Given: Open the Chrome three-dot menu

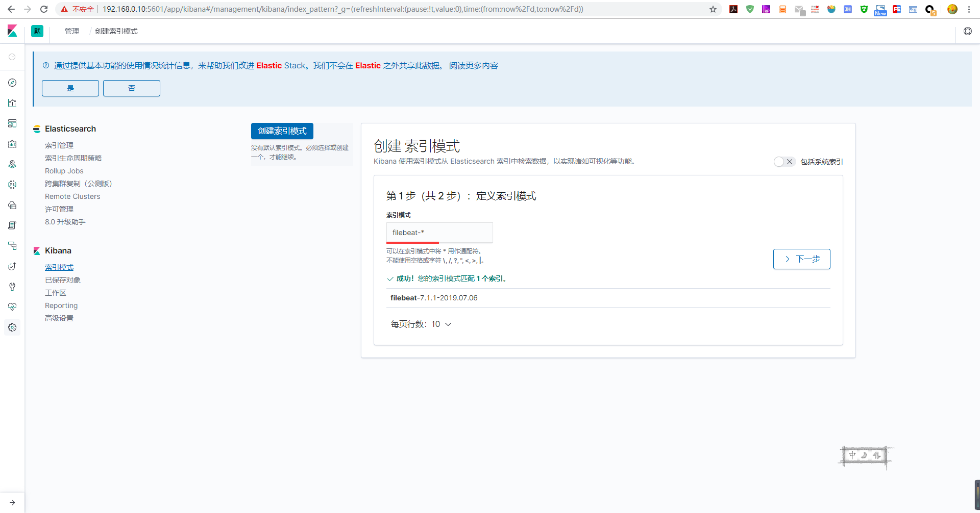Looking at the screenshot, I should [x=969, y=9].
